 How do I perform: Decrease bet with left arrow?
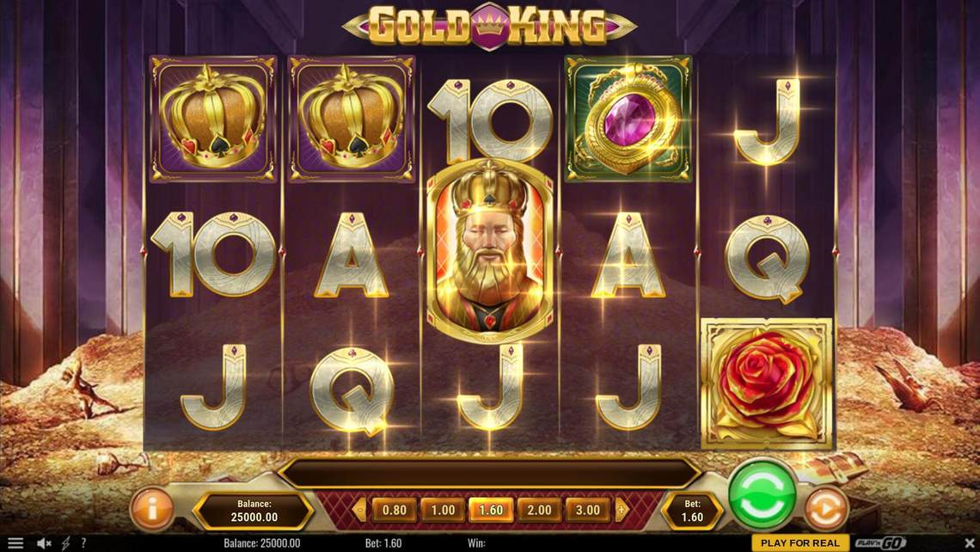[x=359, y=510]
